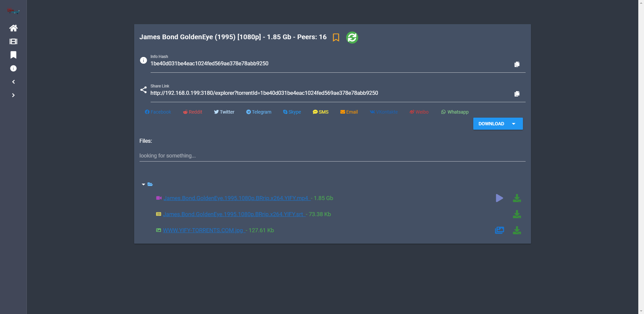Go back with the left chevron
Screen dimensions: 644x314
[x=13, y=82]
